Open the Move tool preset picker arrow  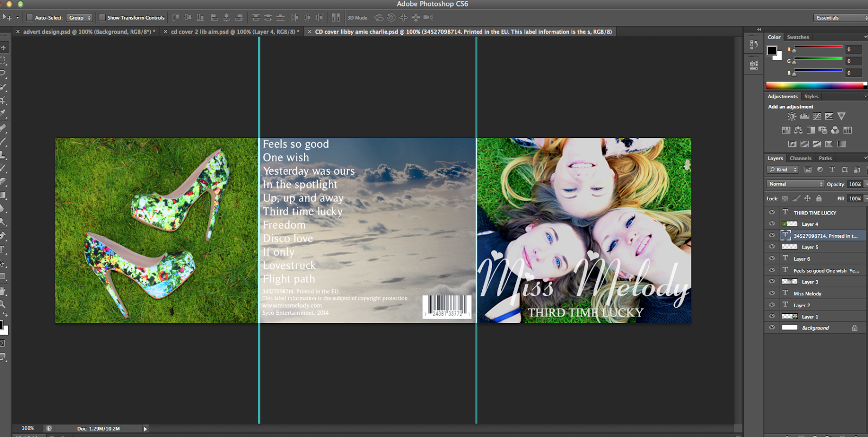[x=17, y=17]
